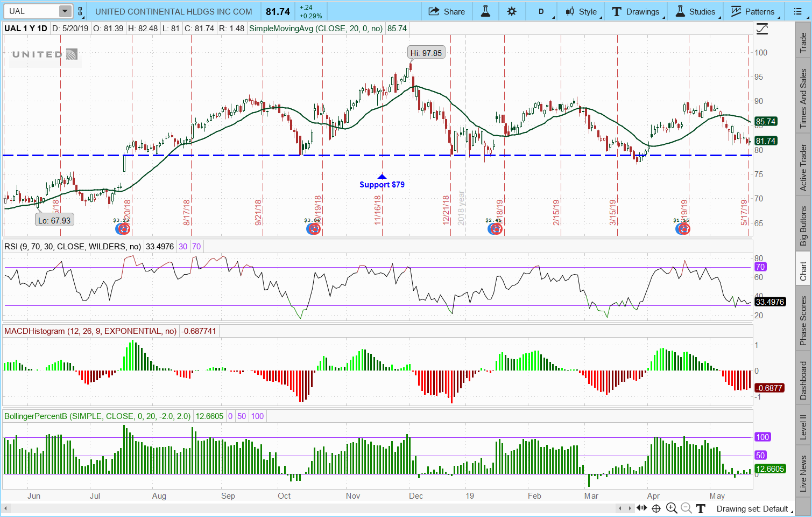Select the text T drawing tool icon
Screen dimensions: 812x517
[x=700, y=508]
